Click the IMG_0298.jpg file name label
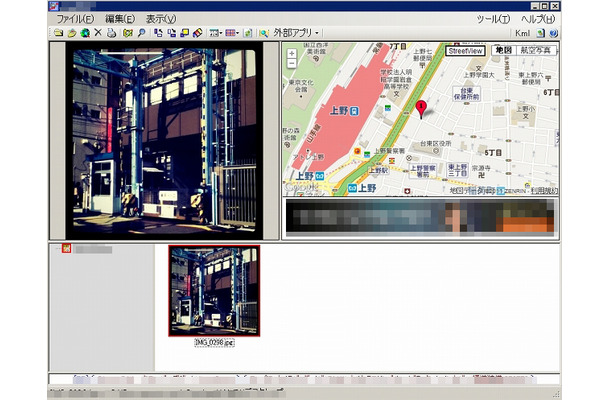This screenshot has width=610, height=400. pos(214,343)
